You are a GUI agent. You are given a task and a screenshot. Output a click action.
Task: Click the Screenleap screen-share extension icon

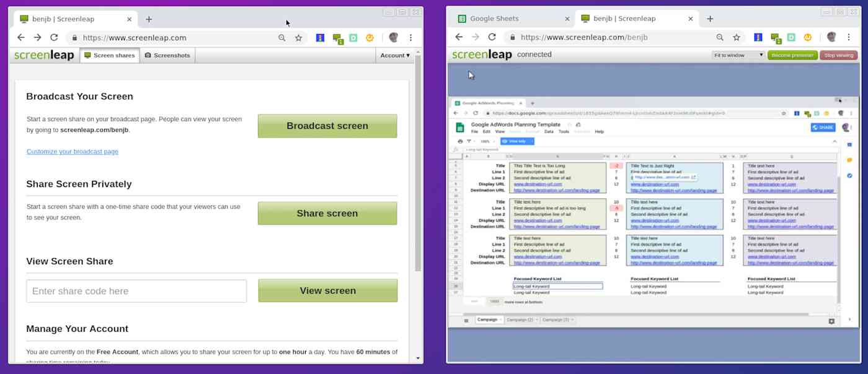337,38
